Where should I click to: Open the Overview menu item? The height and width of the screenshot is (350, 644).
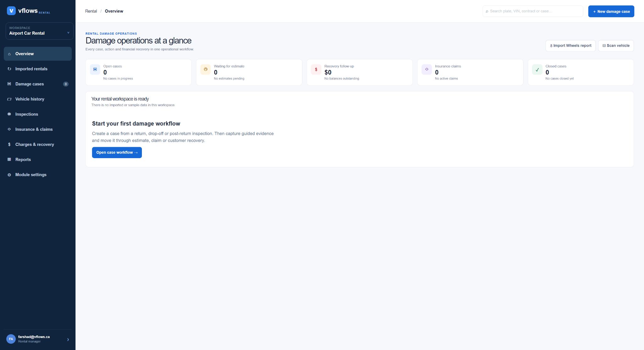pyautogui.click(x=38, y=54)
